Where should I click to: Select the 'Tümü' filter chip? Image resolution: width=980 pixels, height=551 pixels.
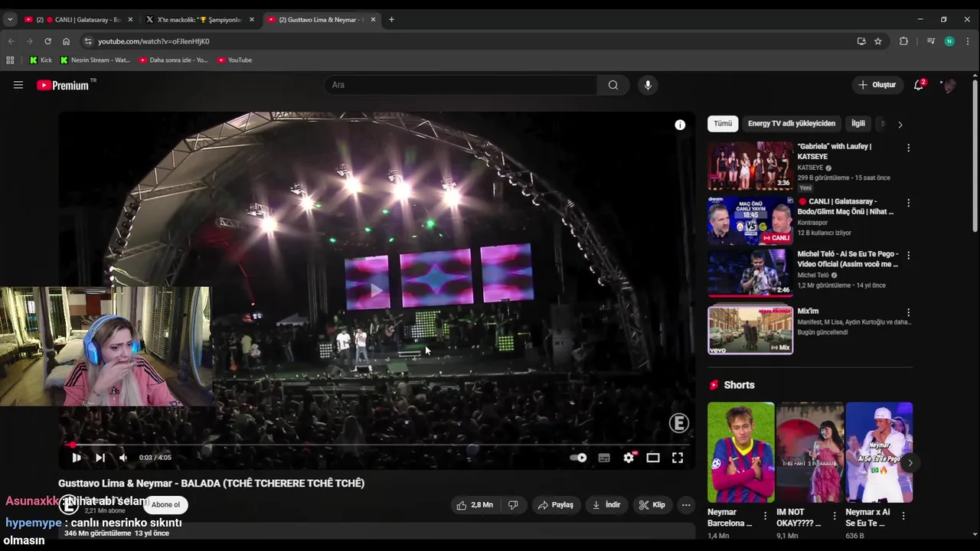[x=723, y=123]
